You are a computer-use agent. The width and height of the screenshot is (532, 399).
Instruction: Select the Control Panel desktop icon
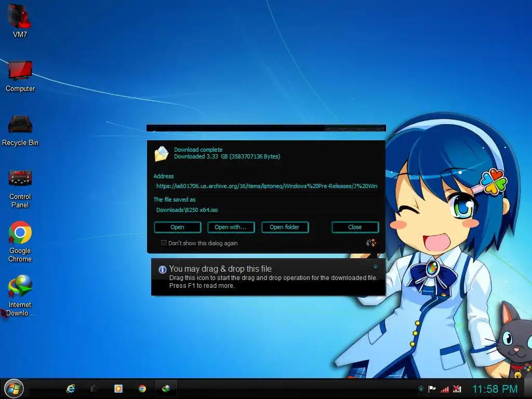[20, 189]
